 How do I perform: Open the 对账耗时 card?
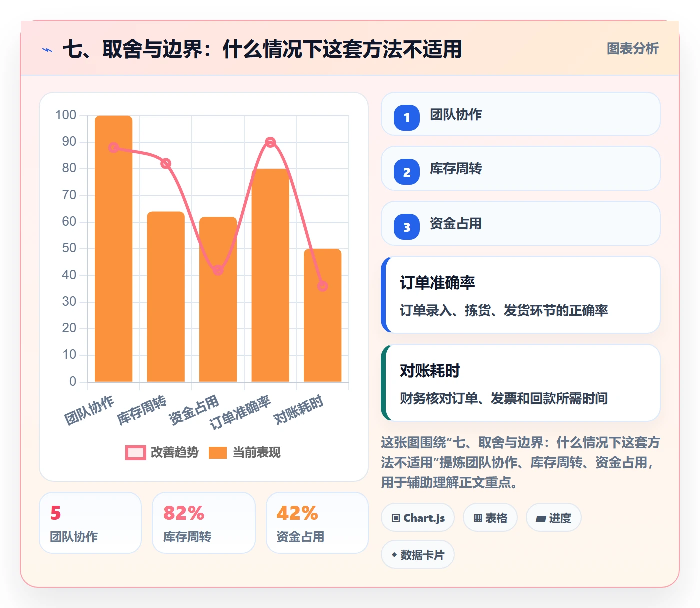(x=521, y=383)
